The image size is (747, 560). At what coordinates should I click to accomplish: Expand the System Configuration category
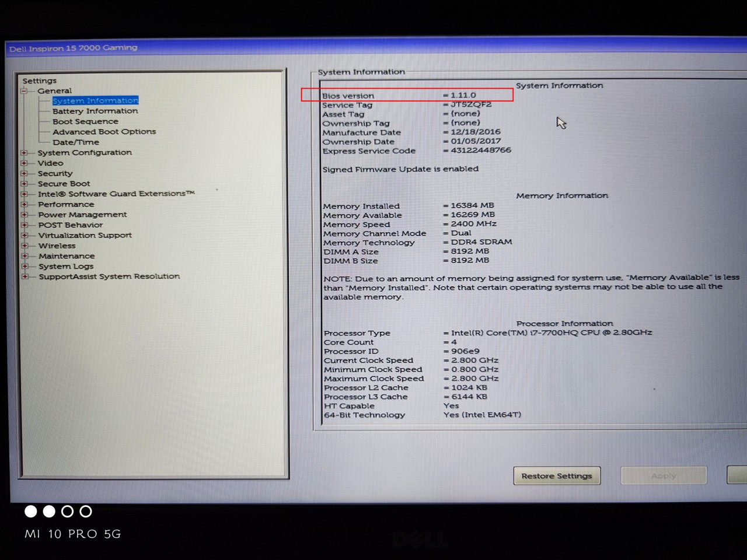(24, 152)
